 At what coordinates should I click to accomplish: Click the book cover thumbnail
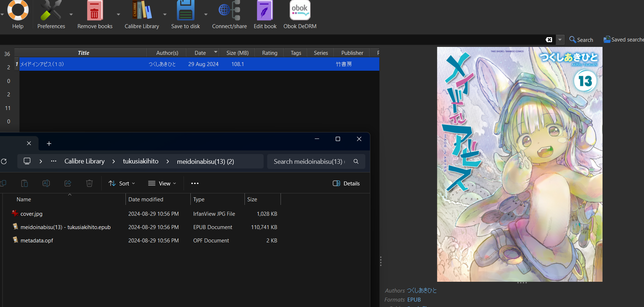click(x=520, y=164)
